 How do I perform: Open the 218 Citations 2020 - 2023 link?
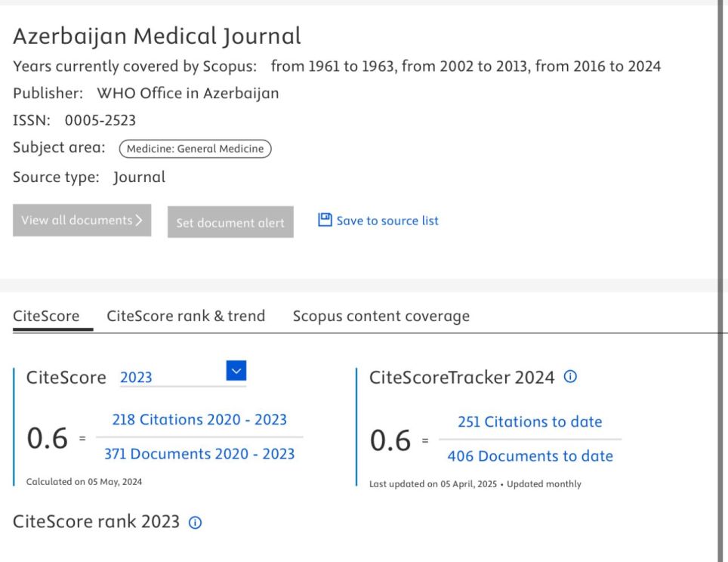pyautogui.click(x=199, y=419)
